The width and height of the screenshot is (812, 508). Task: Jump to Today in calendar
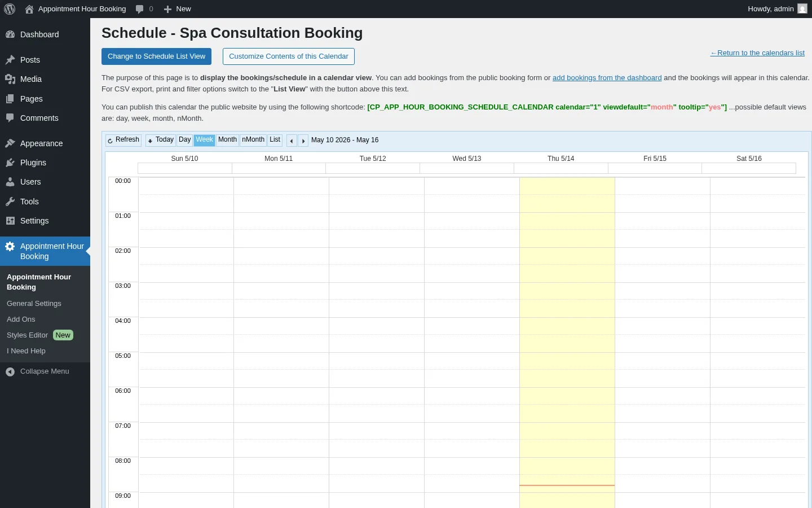tap(161, 140)
